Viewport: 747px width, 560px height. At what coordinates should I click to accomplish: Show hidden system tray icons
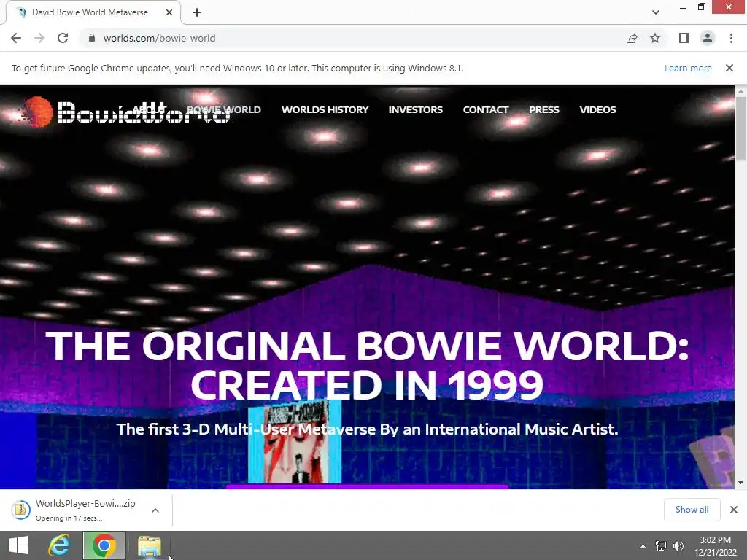pyautogui.click(x=643, y=546)
